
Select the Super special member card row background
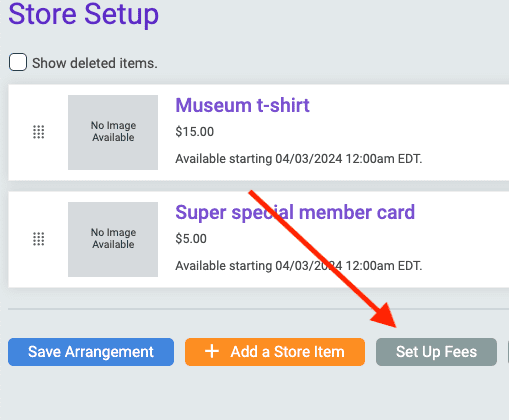(x=259, y=239)
